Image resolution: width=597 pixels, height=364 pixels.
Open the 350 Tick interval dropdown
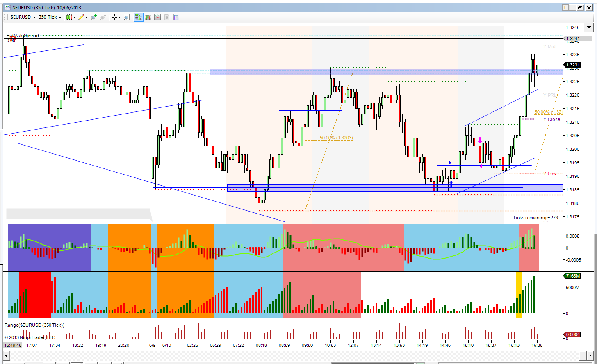[50, 17]
